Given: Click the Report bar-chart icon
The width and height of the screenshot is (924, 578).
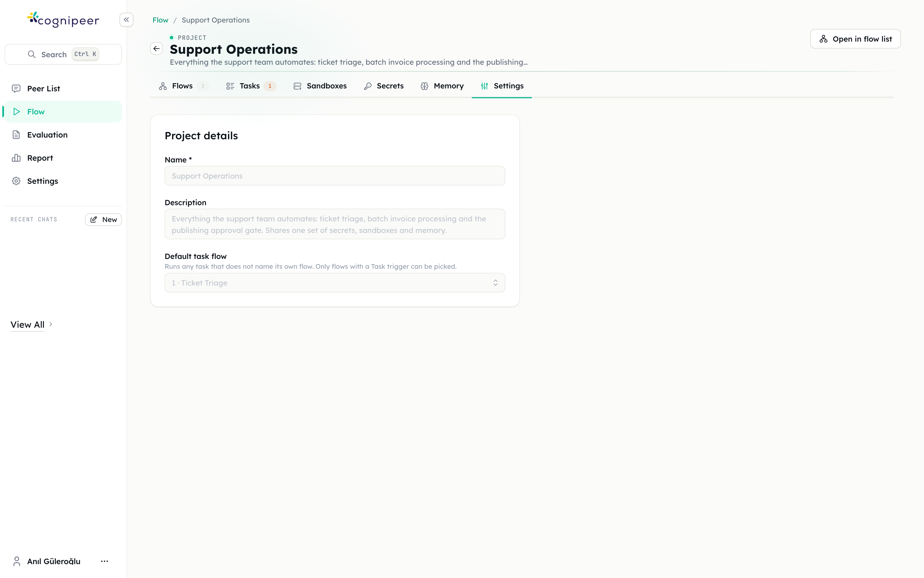Looking at the screenshot, I should click(16, 158).
